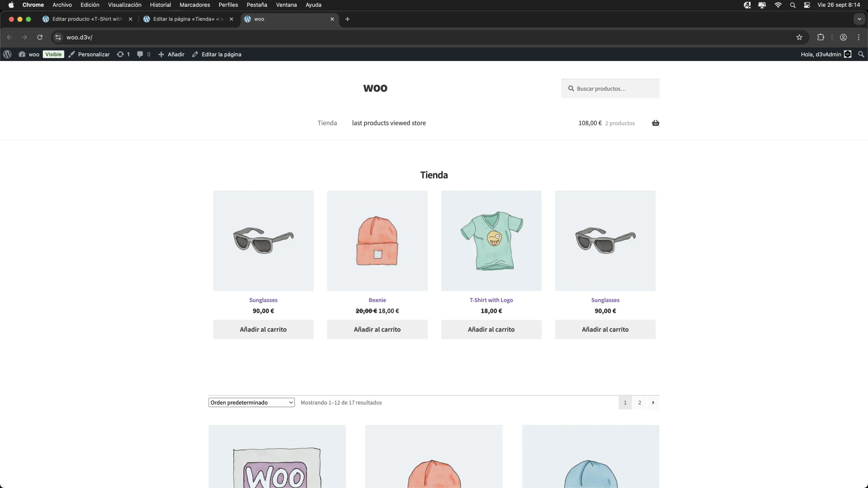
Task: Click the T-Shirt with Logo title
Action: tap(491, 300)
